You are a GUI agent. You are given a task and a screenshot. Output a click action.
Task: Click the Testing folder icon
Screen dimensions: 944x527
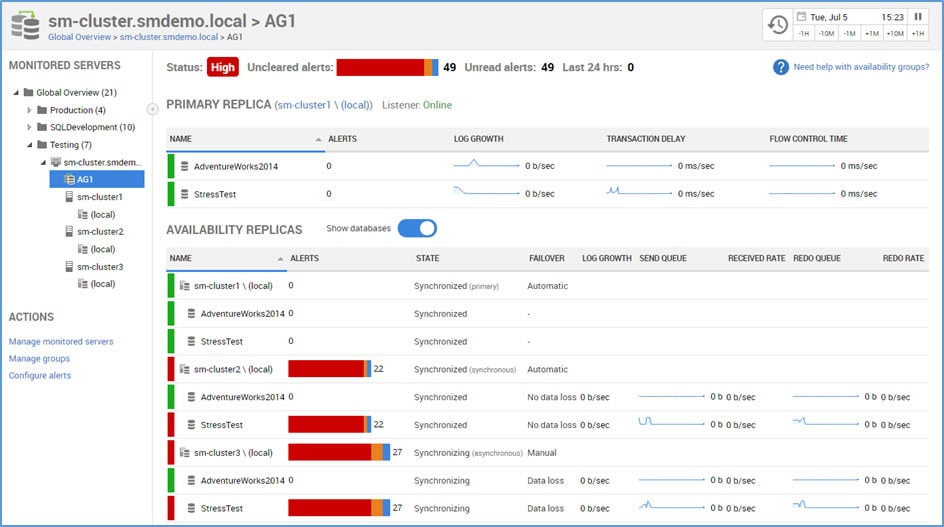[42, 145]
